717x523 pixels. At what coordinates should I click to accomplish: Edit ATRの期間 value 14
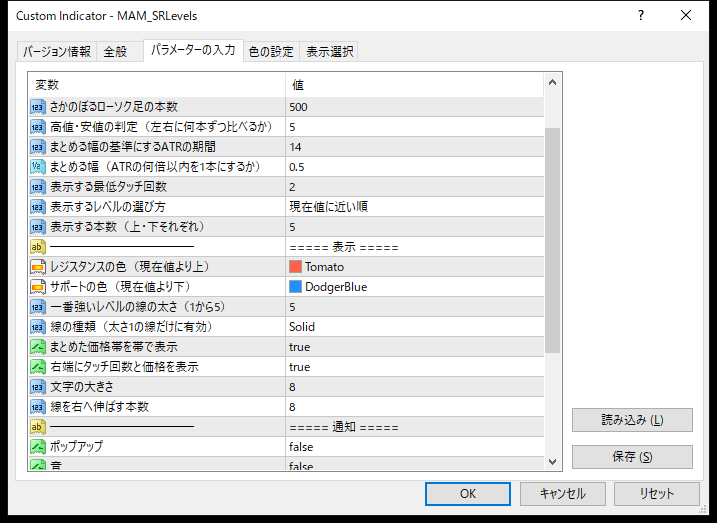coord(415,147)
